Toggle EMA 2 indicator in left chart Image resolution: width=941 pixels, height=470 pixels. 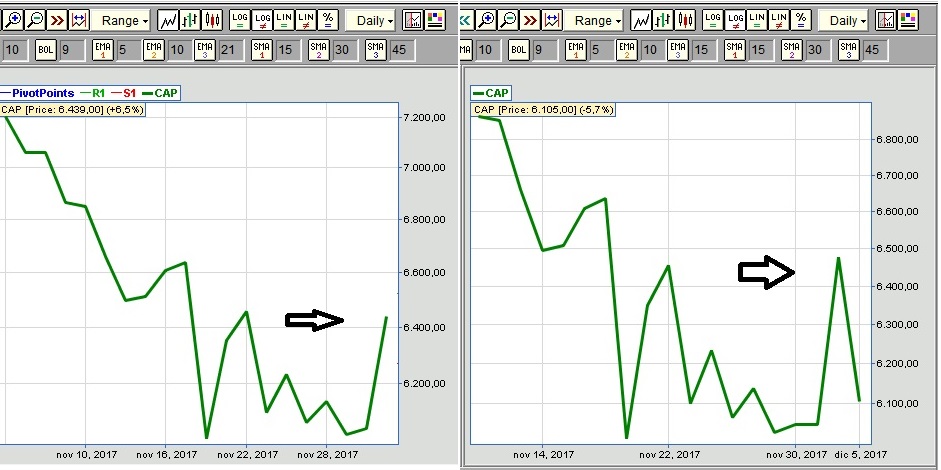[x=154, y=50]
